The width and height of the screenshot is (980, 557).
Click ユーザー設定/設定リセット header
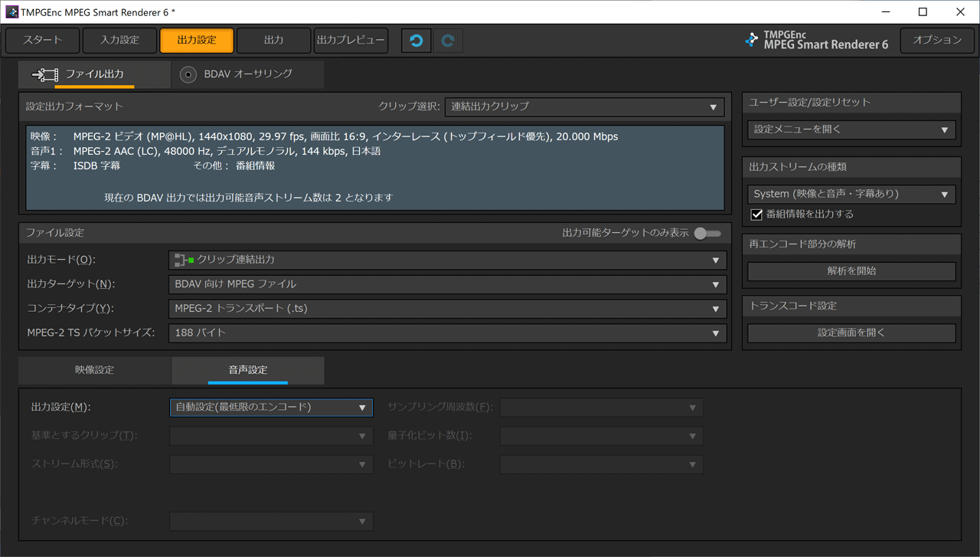click(x=809, y=103)
